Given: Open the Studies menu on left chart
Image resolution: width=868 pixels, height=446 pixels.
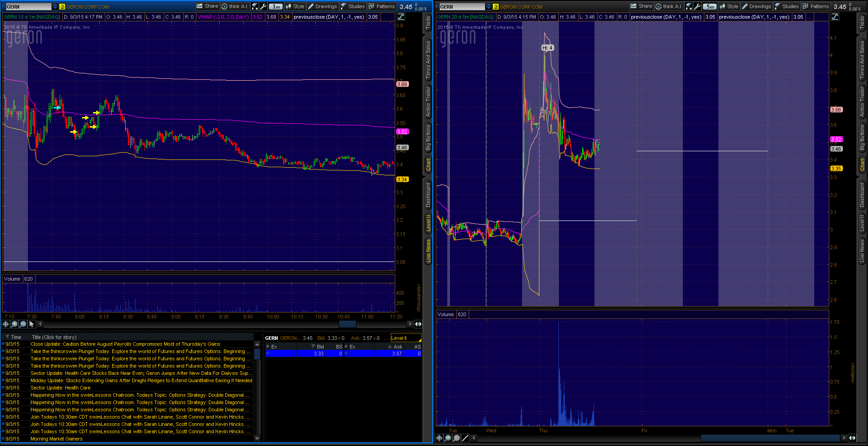Looking at the screenshot, I should 353,6.
